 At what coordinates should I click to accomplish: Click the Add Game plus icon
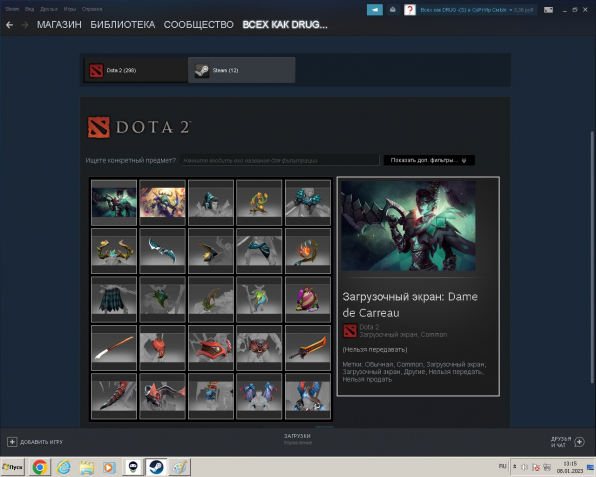(x=12, y=442)
